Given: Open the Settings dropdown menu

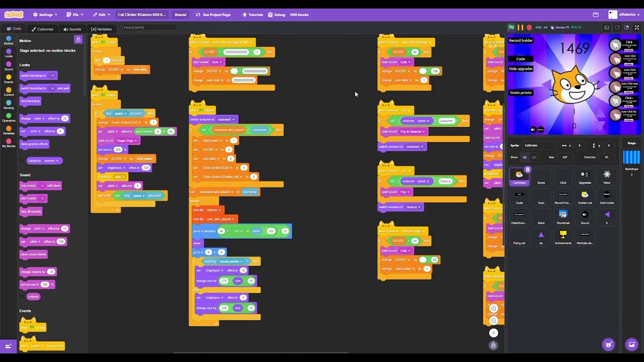Looking at the screenshot, I should (45, 15).
